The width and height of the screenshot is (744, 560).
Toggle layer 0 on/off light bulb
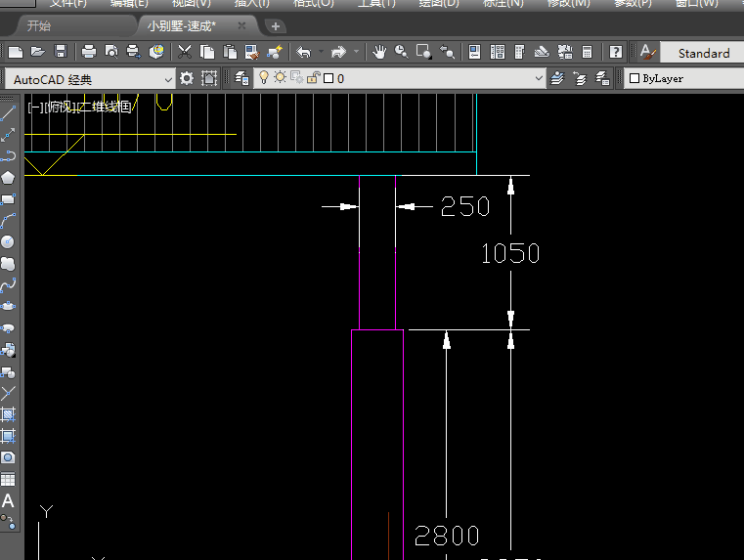[x=264, y=77]
